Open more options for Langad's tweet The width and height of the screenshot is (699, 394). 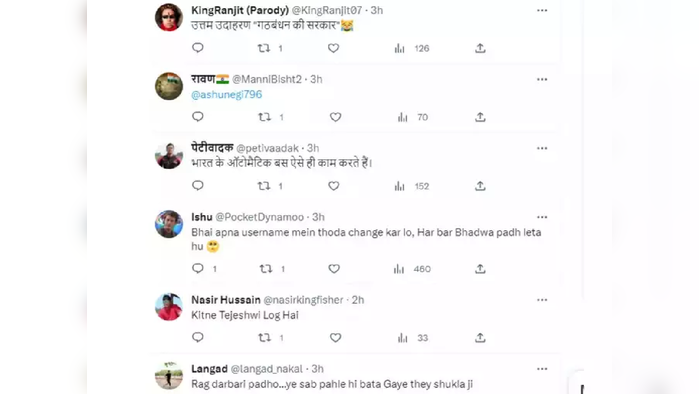click(542, 369)
